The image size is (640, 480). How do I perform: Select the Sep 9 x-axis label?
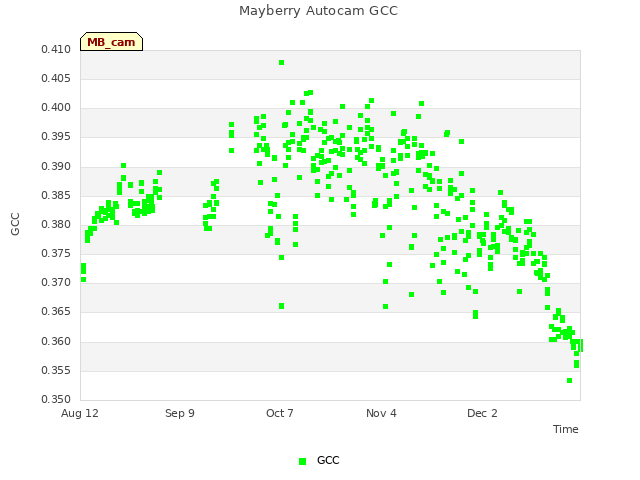(x=180, y=413)
